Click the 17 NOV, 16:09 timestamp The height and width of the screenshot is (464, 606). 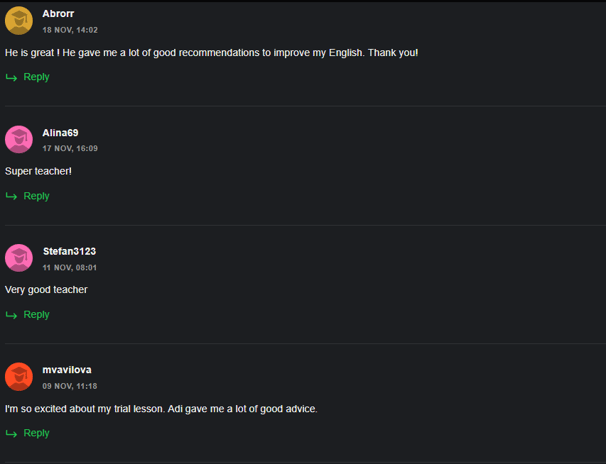[70, 148]
